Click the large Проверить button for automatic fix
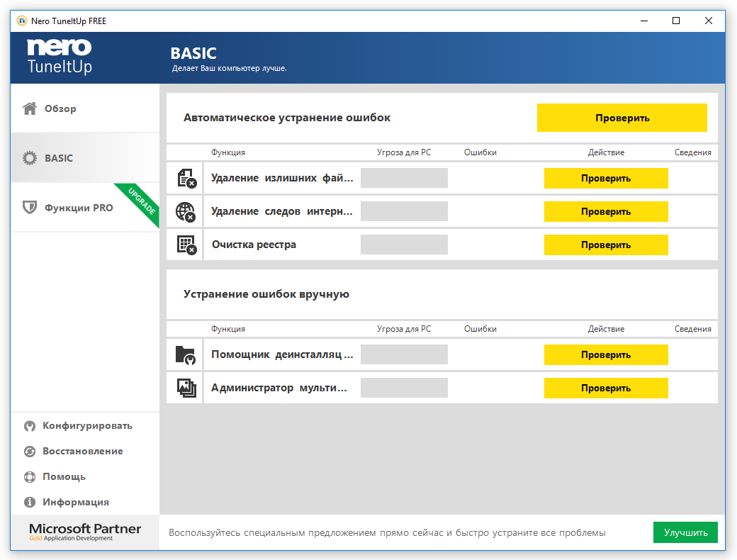The image size is (737, 560). (x=622, y=118)
